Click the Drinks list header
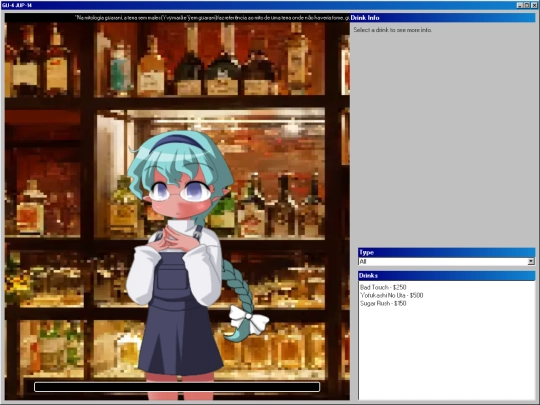This screenshot has height=405, width=540. [447, 276]
